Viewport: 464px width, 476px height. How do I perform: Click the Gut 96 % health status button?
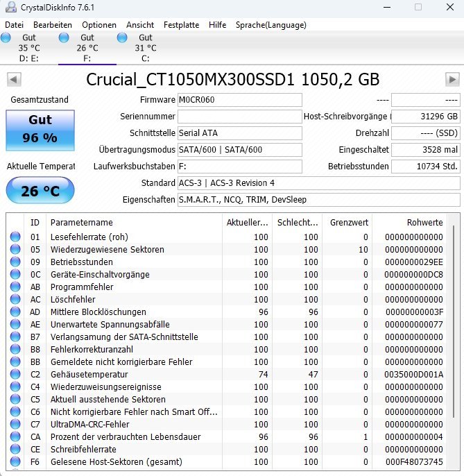tap(40, 130)
